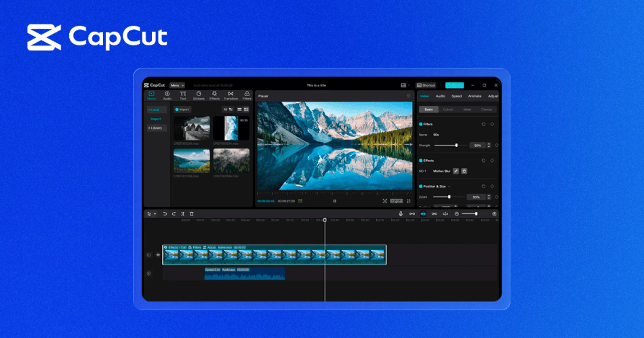Click the undo arrow in timeline toolbar
The height and width of the screenshot is (338, 644).
pos(165,214)
